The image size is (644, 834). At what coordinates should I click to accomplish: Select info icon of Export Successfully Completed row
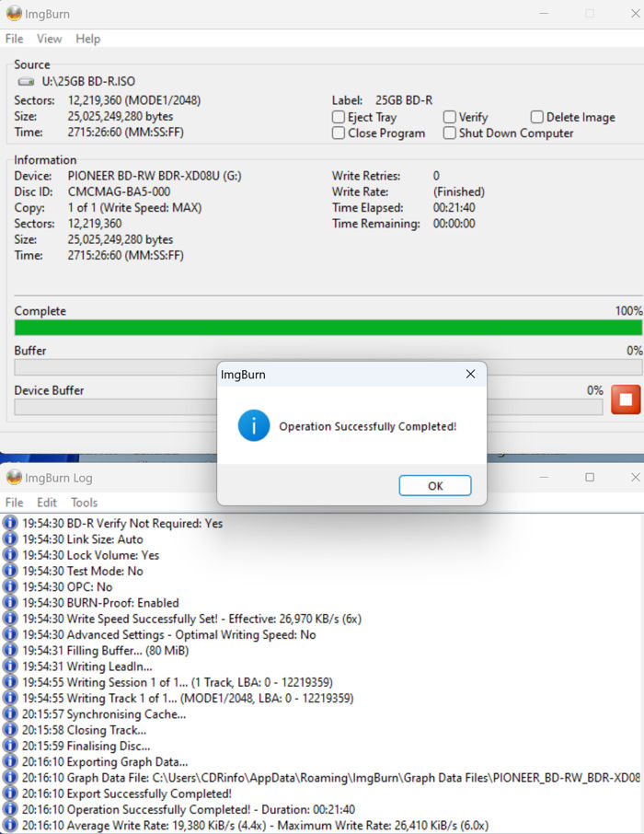[10, 793]
